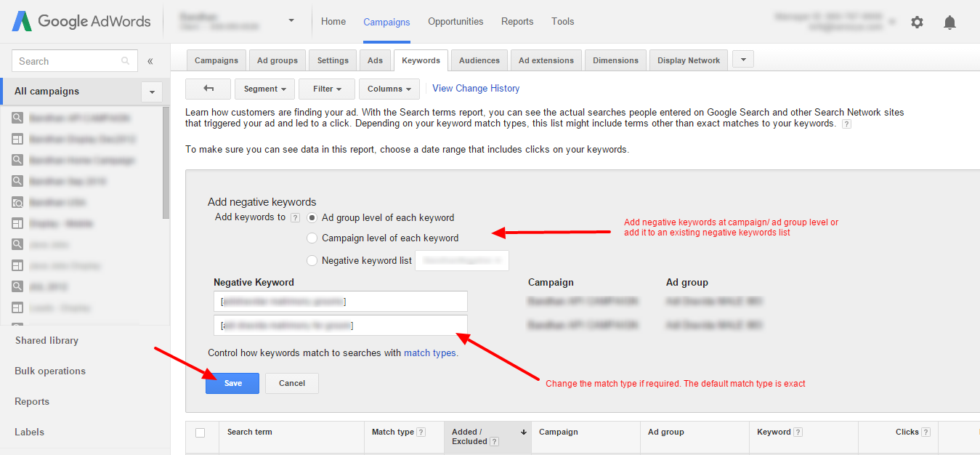Click the back arrow button

pyautogui.click(x=208, y=89)
